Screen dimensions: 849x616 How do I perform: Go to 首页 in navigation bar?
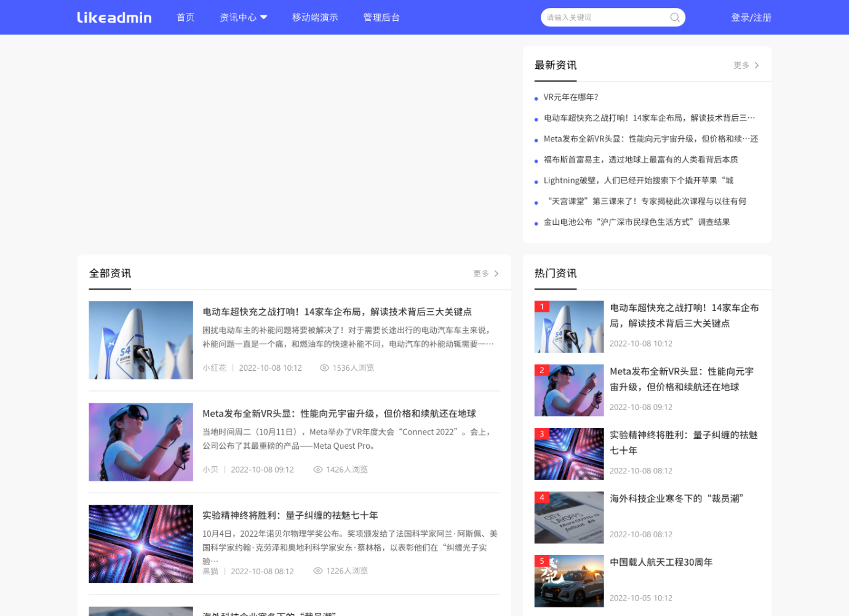(185, 17)
